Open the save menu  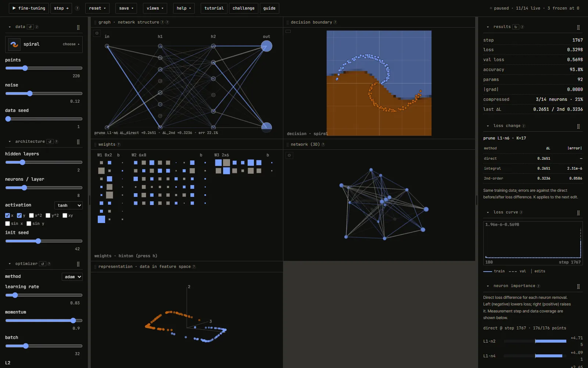click(x=126, y=8)
